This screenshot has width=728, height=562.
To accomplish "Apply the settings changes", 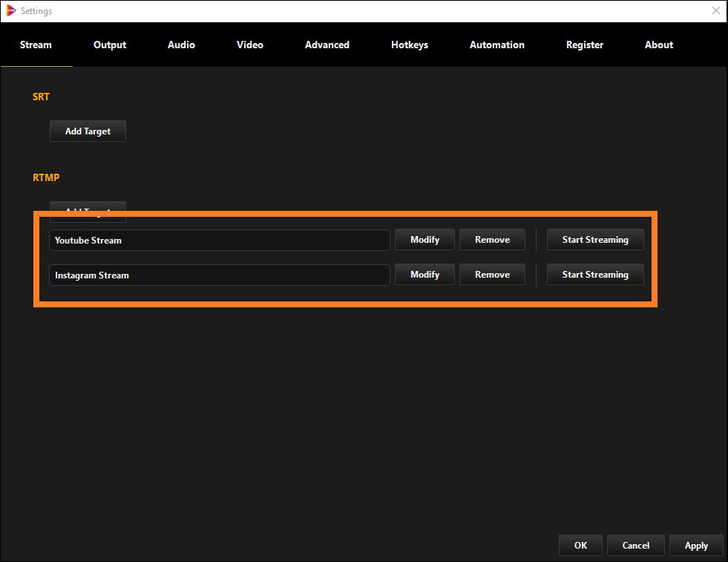I will [696, 545].
